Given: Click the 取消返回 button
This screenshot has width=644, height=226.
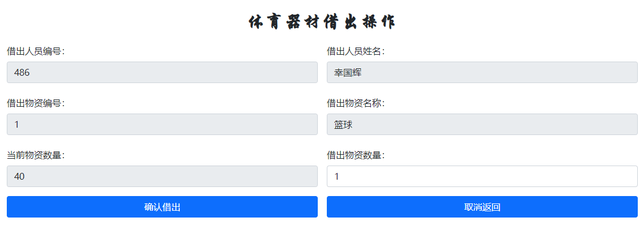Looking at the screenshot, I should coord(482,207).
